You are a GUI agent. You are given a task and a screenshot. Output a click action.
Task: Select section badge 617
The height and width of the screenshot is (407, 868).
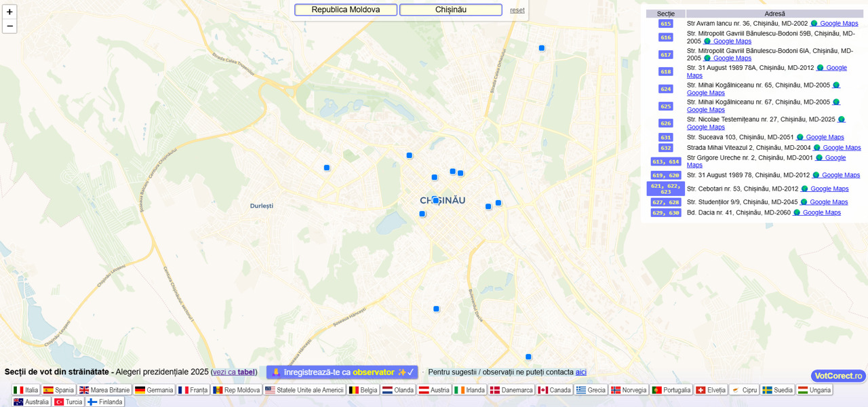[666, 55]
